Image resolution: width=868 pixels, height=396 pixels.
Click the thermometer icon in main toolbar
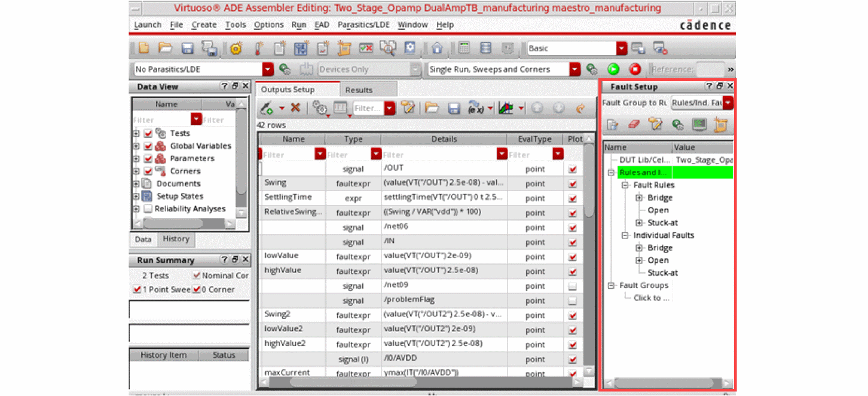coord(259,48)
